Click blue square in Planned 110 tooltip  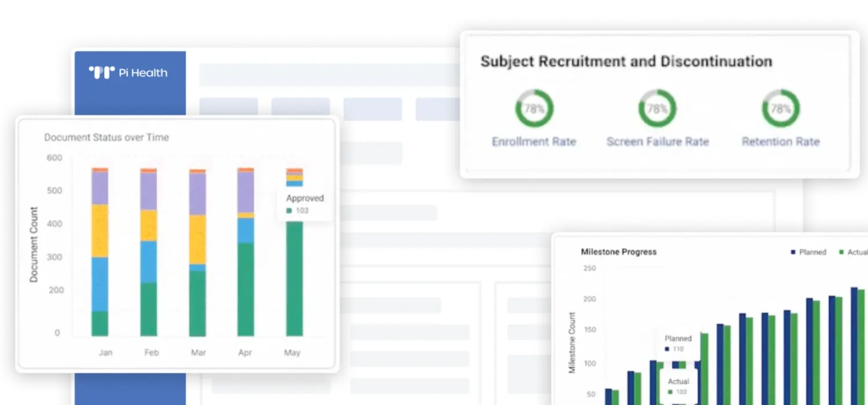(x=667, y=349)
